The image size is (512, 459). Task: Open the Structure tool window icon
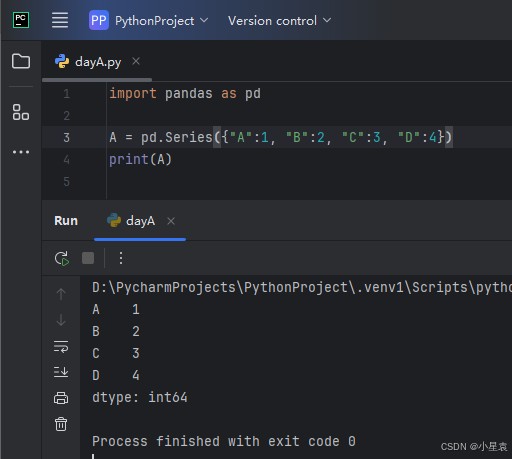[x=21, y=112]
